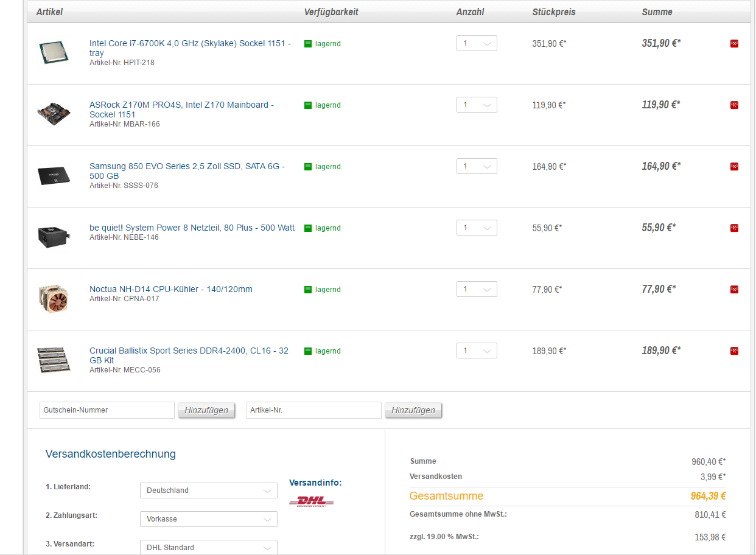
Task: Open quantity dropdown for Intel Core i7-6700K
Action: [477, 43]
